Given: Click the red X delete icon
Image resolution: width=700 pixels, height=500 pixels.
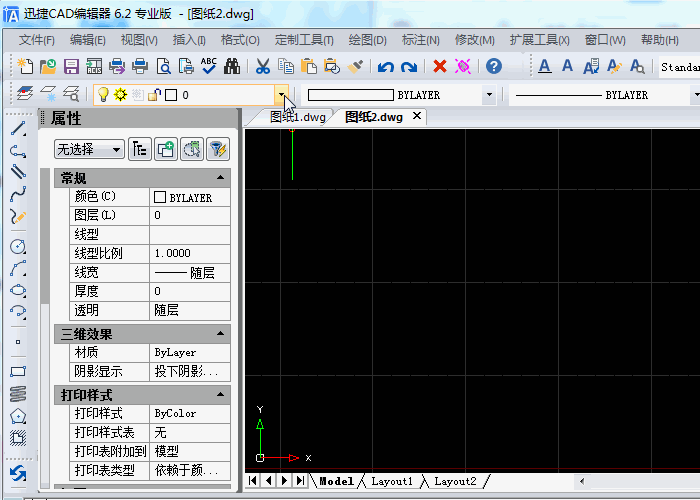Looking at the screenshot, I should [439, 67].
